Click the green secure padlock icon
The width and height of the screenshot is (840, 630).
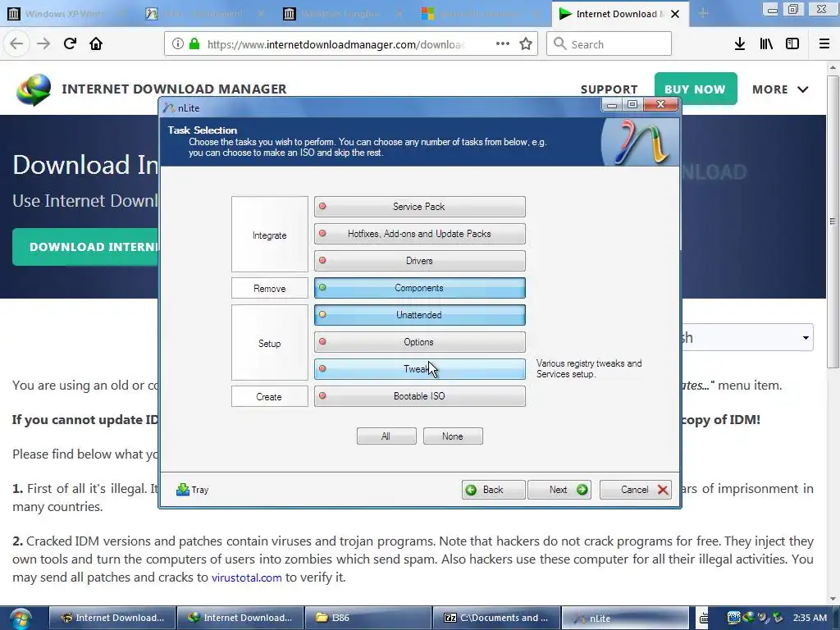(x=194, y=44)
